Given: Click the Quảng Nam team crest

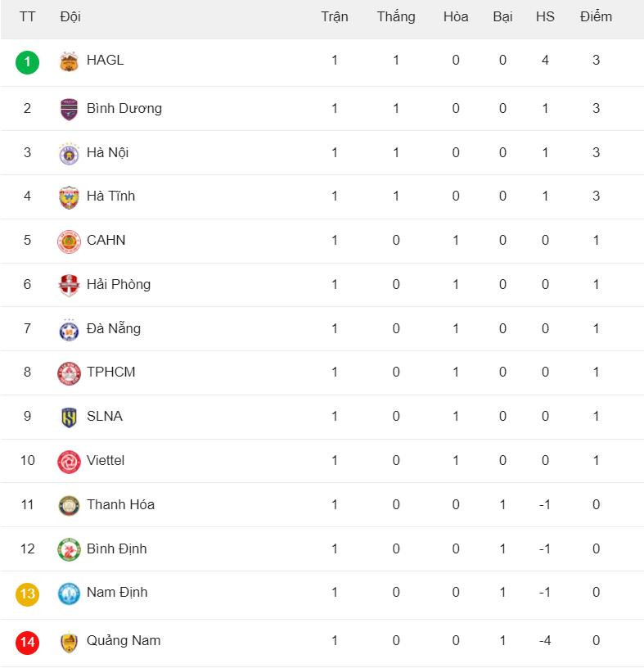Looking at the screenshot, I should [69, 641].
